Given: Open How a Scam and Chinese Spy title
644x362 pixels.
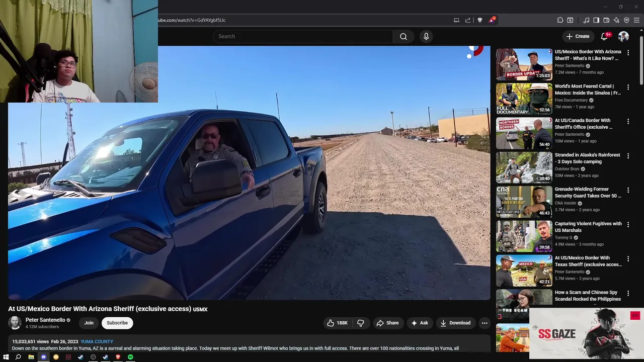Looking at the screenshot, I should (588, 296).
